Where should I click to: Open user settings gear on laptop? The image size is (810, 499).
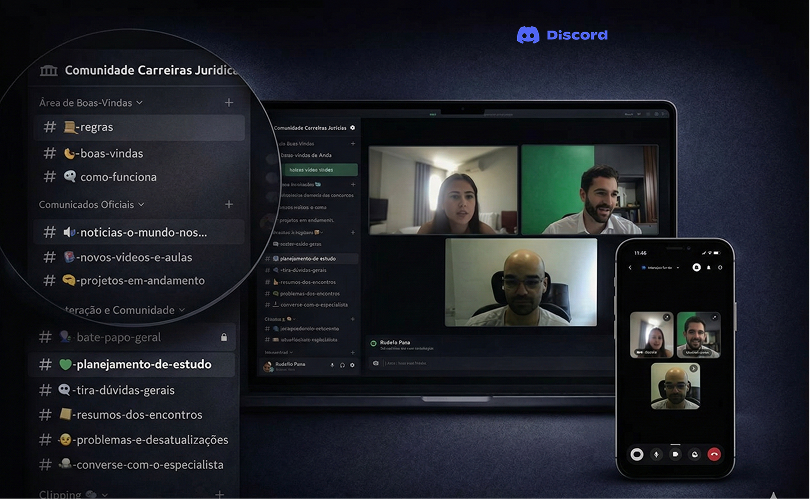(x=352, y=365)
